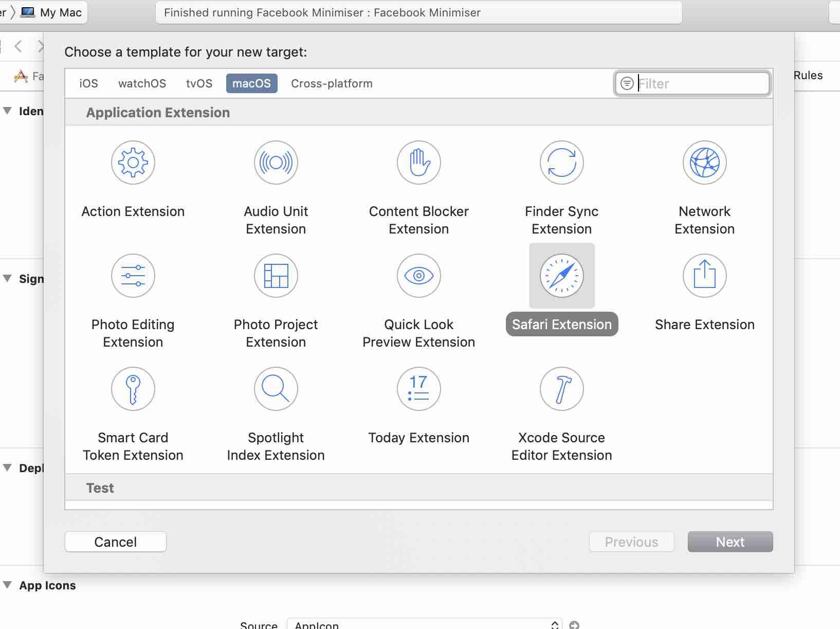The image size is (840, 629).
Task: Collapse the Deployment section triangle
Action: click(8, 468)
